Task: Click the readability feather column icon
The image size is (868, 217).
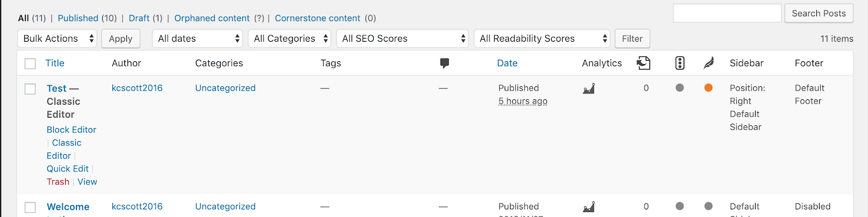Action: click(709, 63)
